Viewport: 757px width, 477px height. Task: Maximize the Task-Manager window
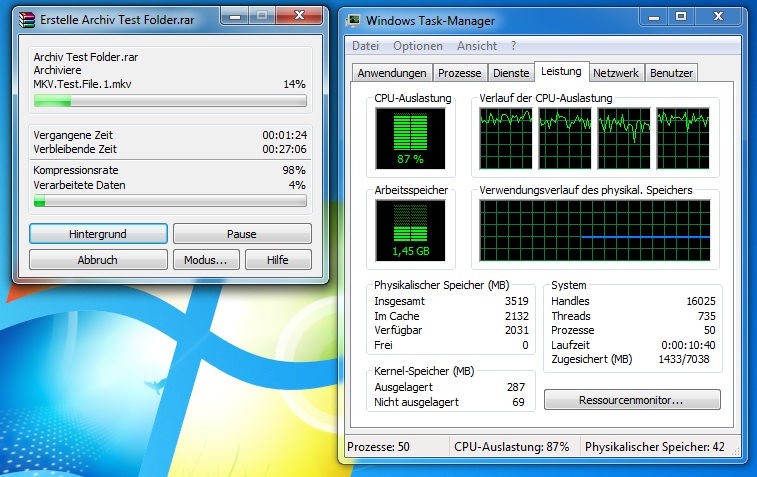681,17
